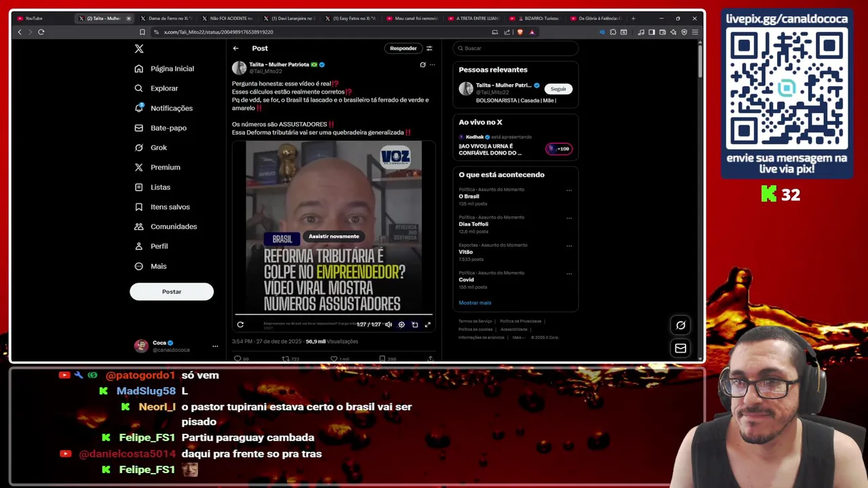Click the repost icon under post
This screenshot has width=868, height=488.
[x=285, y=359]
